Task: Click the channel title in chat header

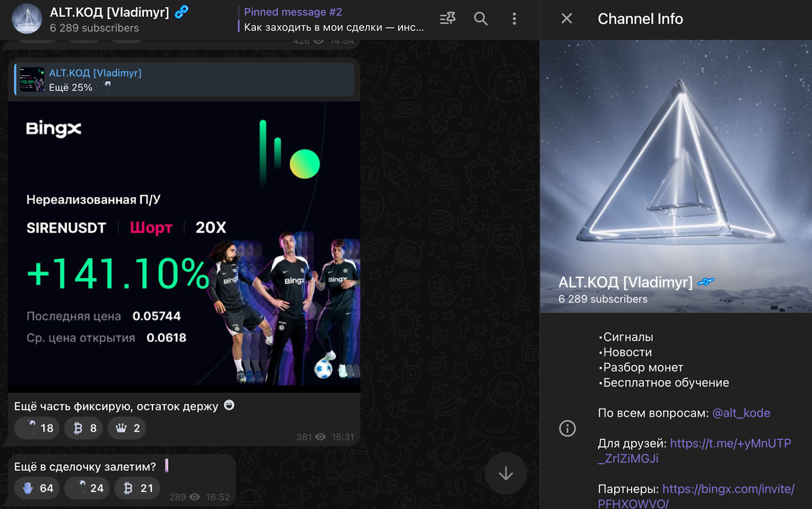Action: click(x=109, y=12)
